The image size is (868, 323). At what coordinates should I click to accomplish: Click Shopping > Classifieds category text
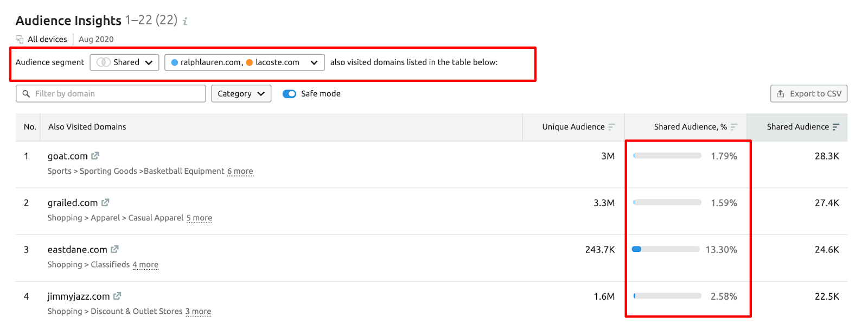(x=88, y=264)
